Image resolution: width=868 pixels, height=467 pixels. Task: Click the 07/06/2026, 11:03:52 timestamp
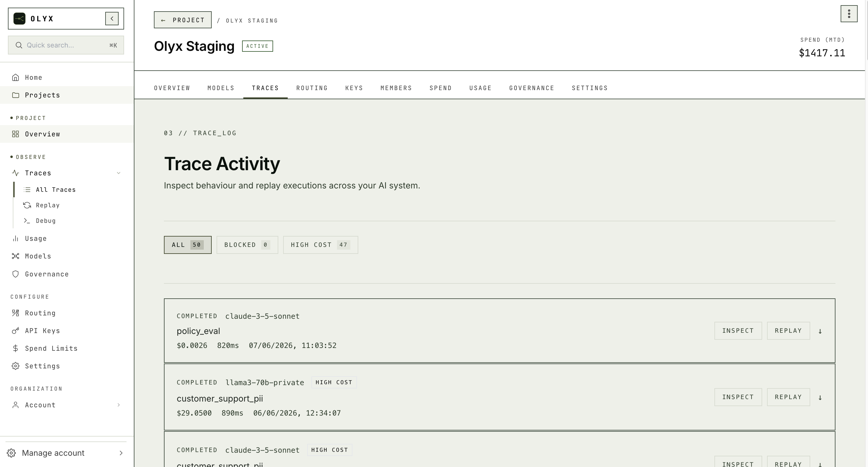point(293,346)
